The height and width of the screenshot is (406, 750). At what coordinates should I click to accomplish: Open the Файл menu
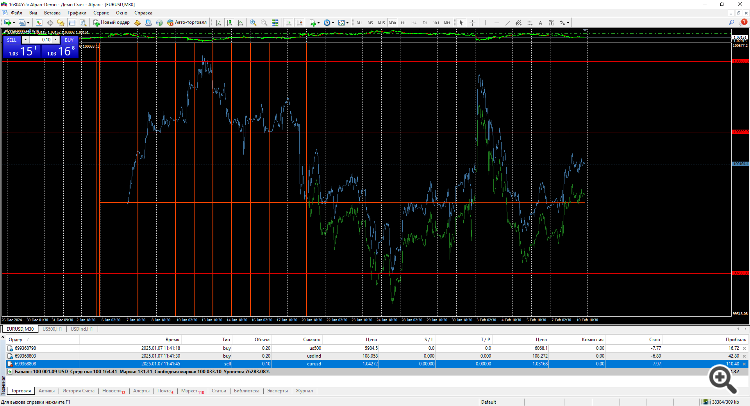pos(16,13)
